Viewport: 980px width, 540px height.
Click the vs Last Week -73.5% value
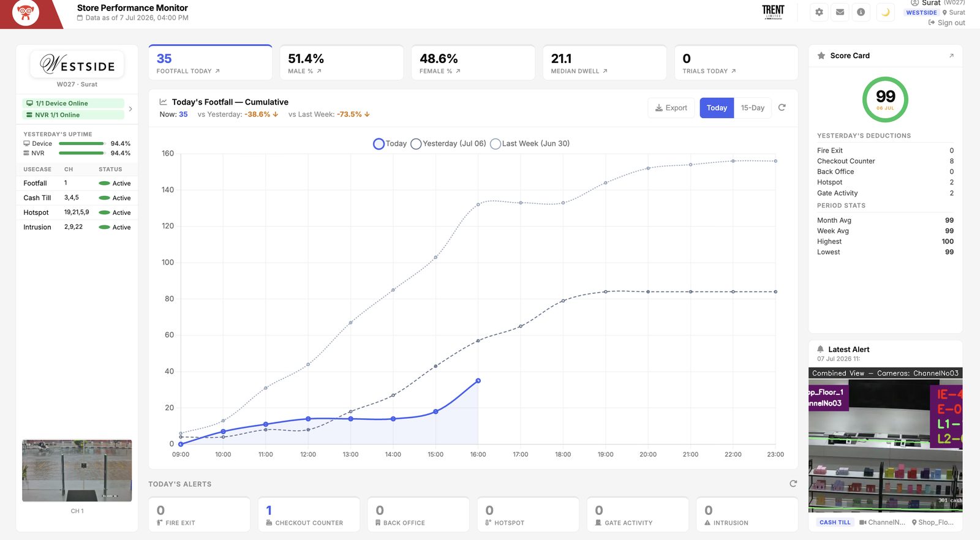click(353, 114)
